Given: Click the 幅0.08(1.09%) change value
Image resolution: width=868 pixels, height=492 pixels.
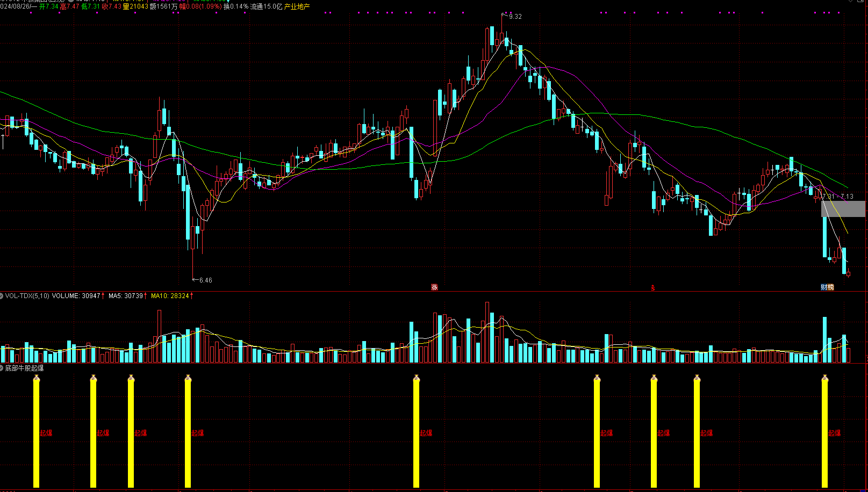Looking at the screenshot, I should coord(200,6).
